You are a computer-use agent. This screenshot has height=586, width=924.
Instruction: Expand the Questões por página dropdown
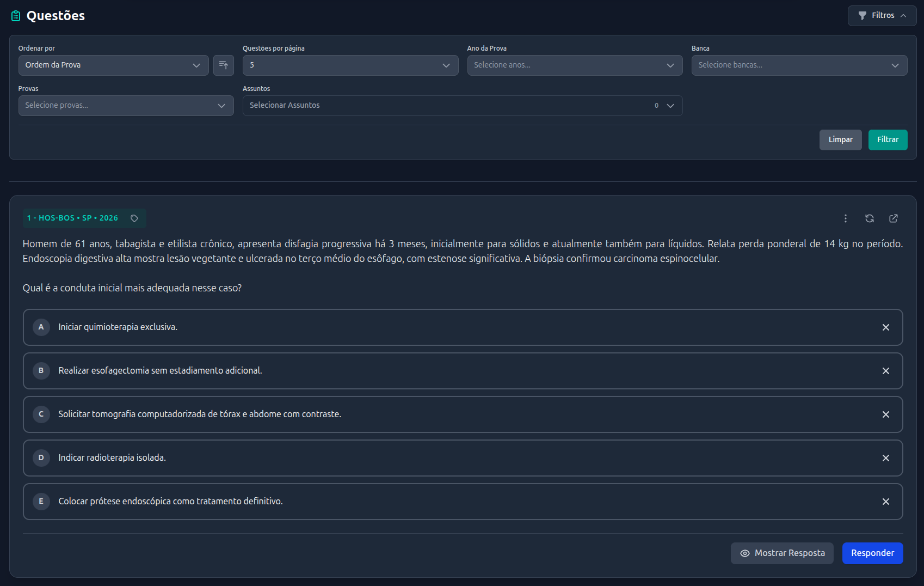[x=350, y=65]
